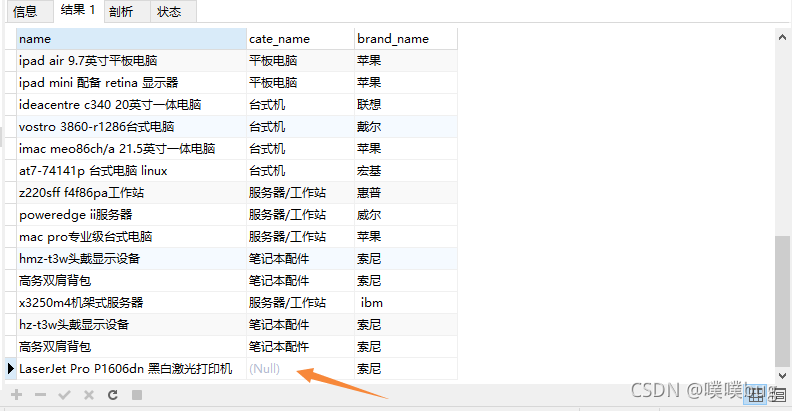The width and height of the screenshot is (792, 411).
Task: Click brand 威尔 in poweredge row
Action: [x=406, y=215]
